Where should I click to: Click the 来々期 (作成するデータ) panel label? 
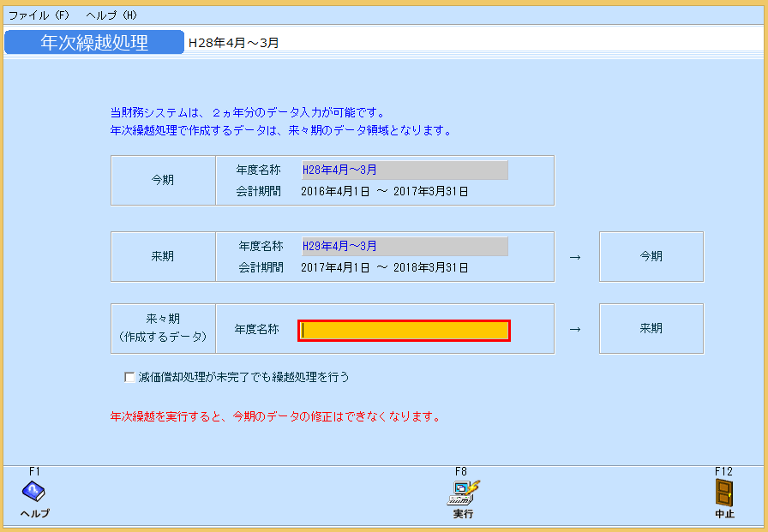tap(163, 328)
